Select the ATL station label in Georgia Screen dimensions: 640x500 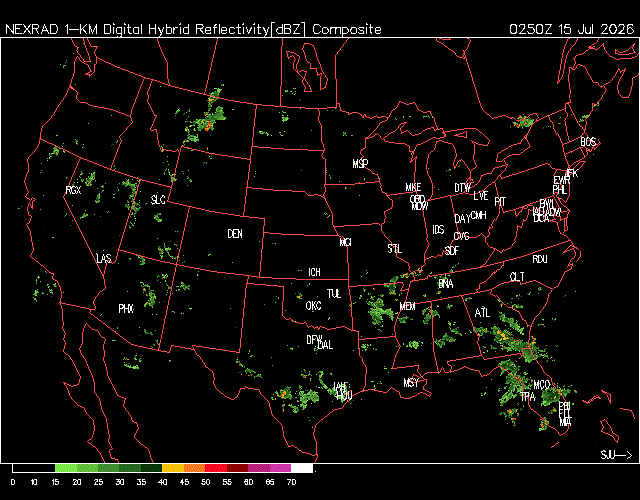482,313
